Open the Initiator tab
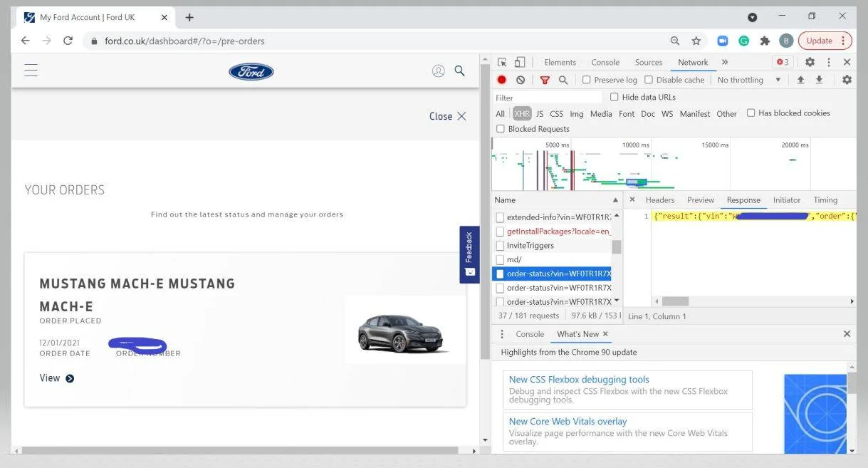The image size is (868, 468). (787, 200)
